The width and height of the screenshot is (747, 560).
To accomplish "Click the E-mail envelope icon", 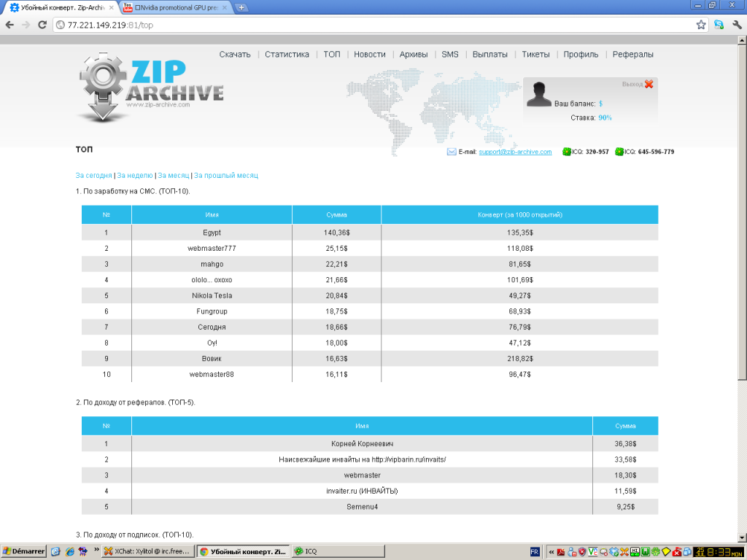I will click(x=451, y=152).
